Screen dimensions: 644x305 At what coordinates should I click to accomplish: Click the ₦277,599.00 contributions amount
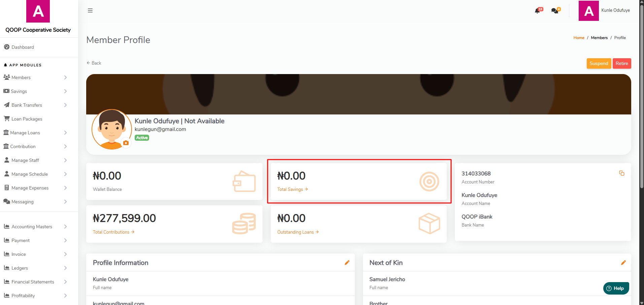tap(124, 218)
